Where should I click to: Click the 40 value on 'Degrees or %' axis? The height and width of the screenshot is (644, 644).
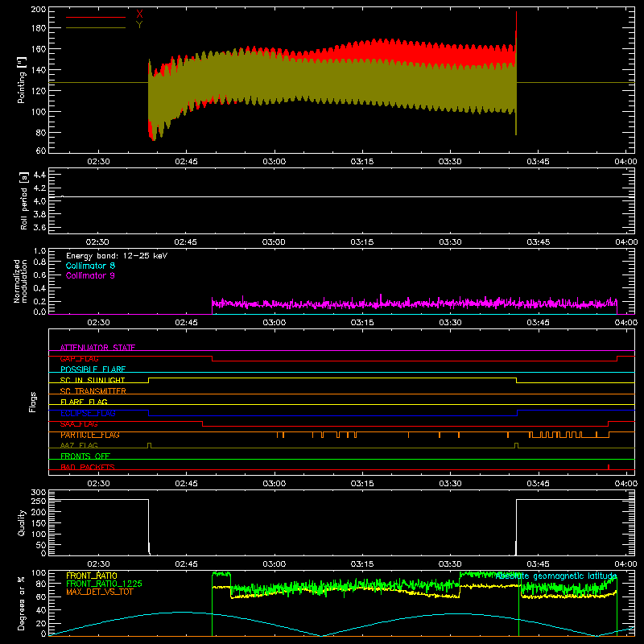41,611
